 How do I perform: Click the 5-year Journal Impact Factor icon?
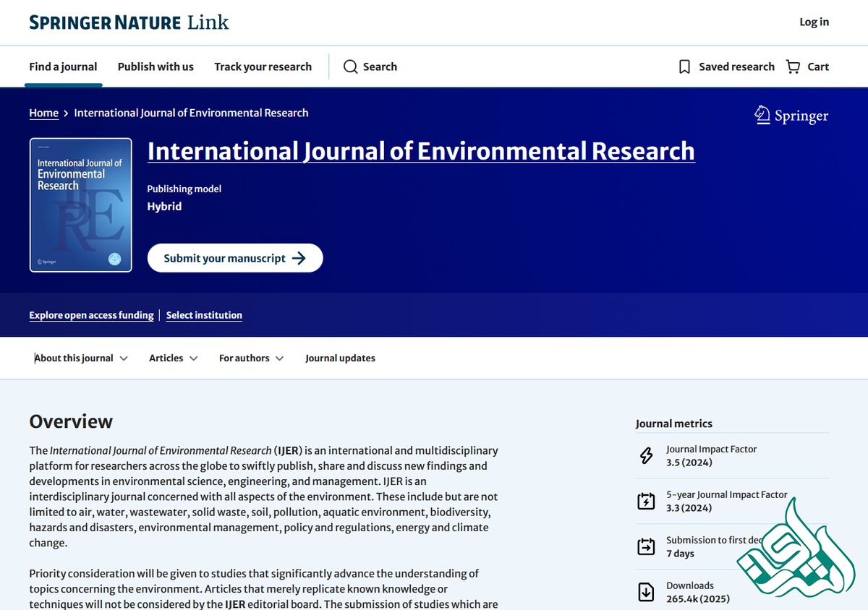[645, 501]
